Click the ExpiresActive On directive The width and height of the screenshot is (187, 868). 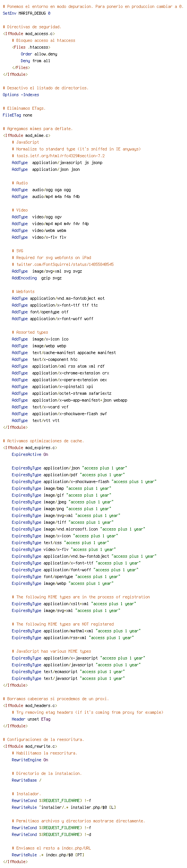pyautogui.click(x=30, y=454)
